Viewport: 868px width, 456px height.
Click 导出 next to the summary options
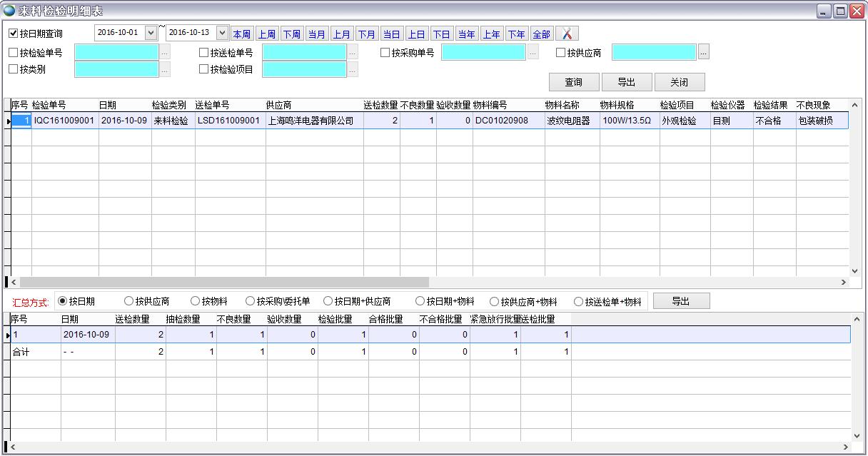click(681, 300)
